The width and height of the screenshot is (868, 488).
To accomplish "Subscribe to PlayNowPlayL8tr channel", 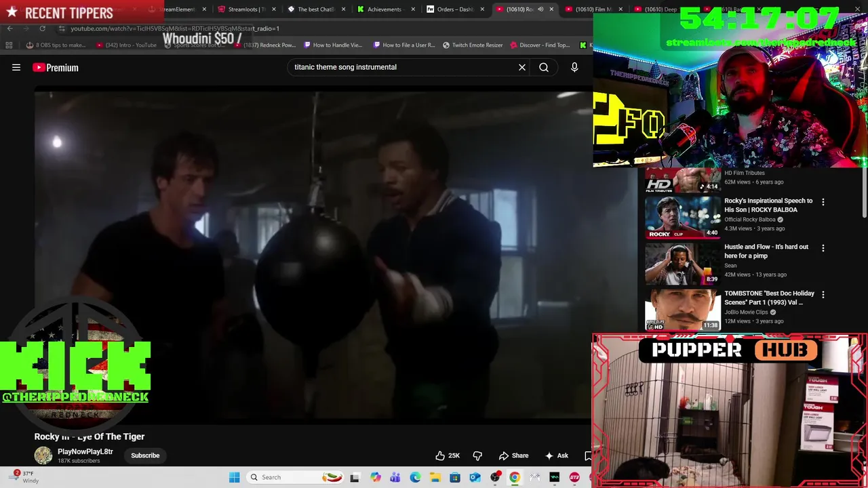I will (145, 455).
